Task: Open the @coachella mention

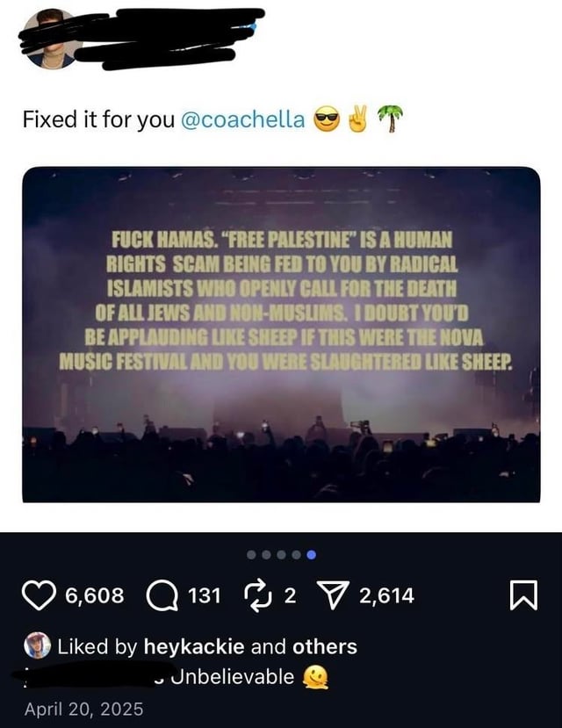Action: 242,119
